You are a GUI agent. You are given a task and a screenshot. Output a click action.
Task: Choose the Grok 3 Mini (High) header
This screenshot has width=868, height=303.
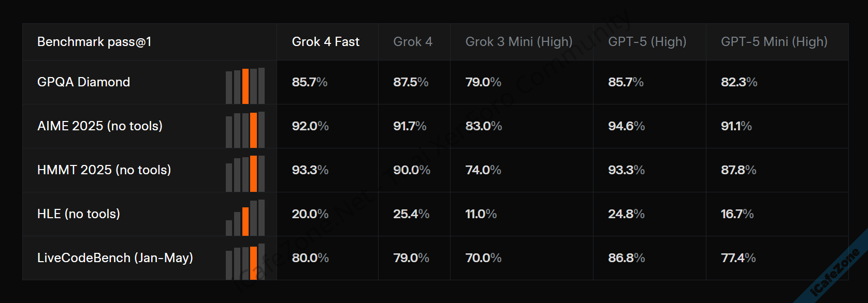(x=519, y=42)
